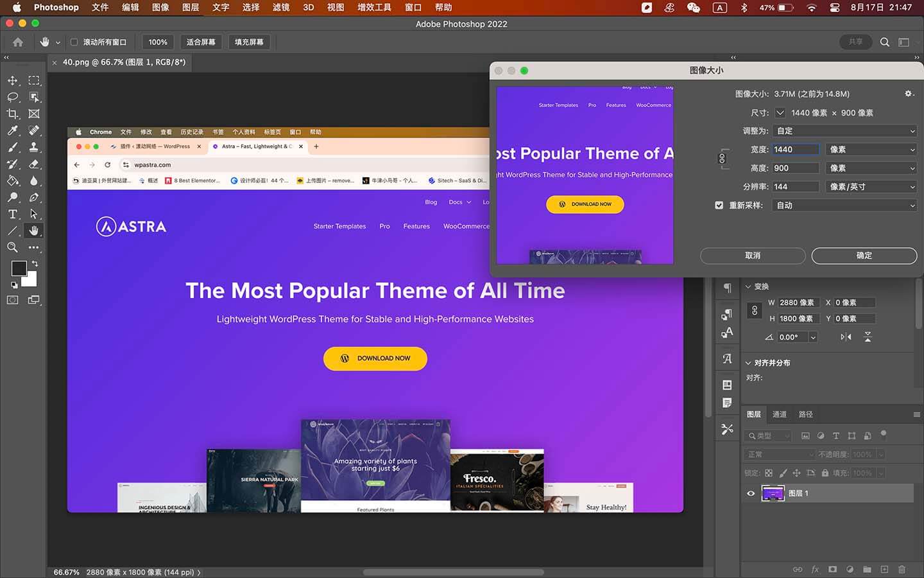924x578 pixels.
Task: Select the Object Selection tool
Action: tap(34, 97)
